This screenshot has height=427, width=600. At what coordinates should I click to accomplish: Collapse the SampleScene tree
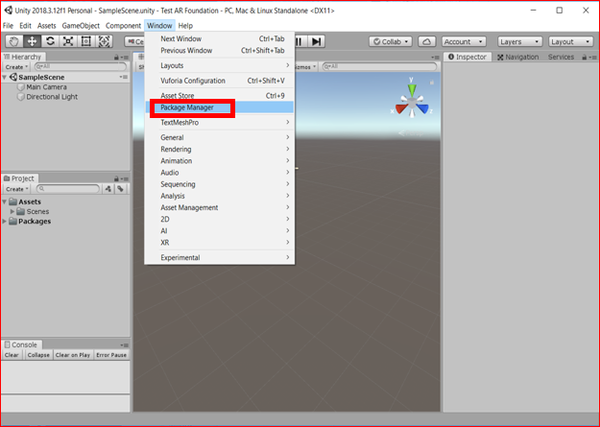[x=5, y=77]
